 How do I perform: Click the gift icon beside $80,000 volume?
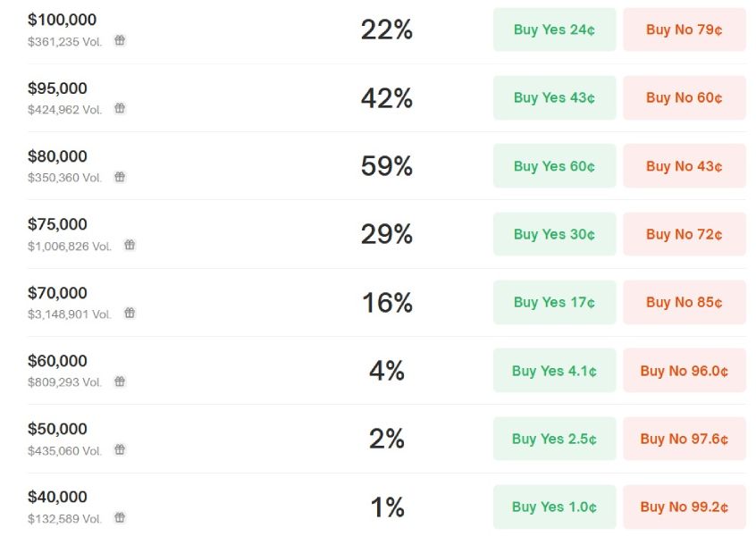[x=120, y=177]
